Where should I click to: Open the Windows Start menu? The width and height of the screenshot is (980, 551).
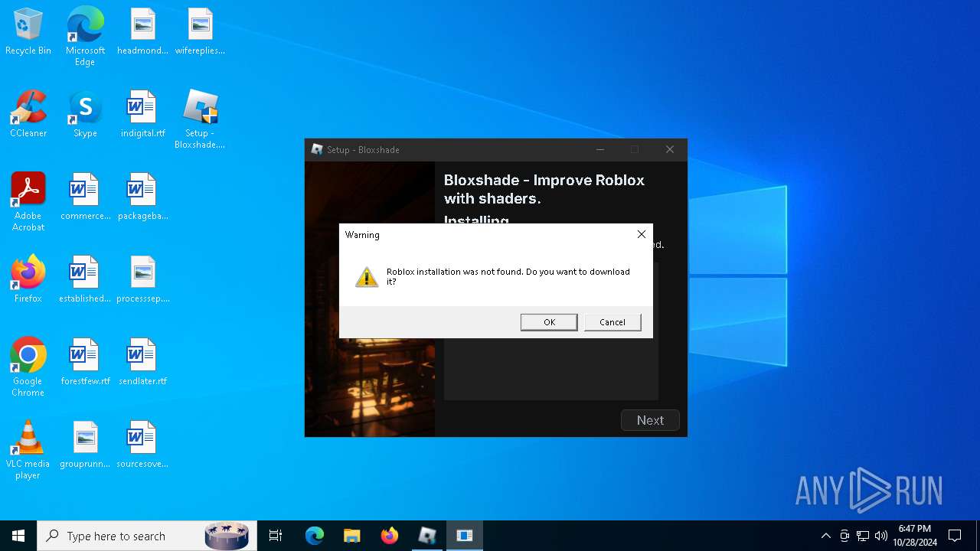(18, 536)
